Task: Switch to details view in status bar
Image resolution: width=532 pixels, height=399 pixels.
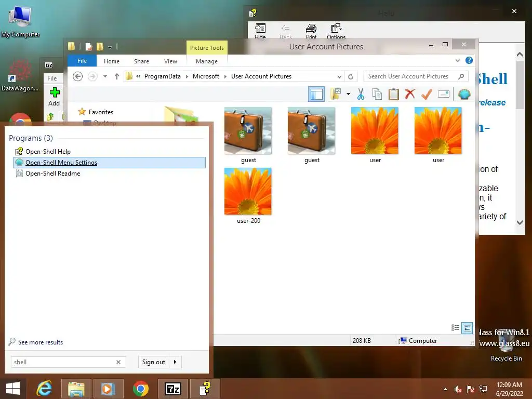Action: 455,328
